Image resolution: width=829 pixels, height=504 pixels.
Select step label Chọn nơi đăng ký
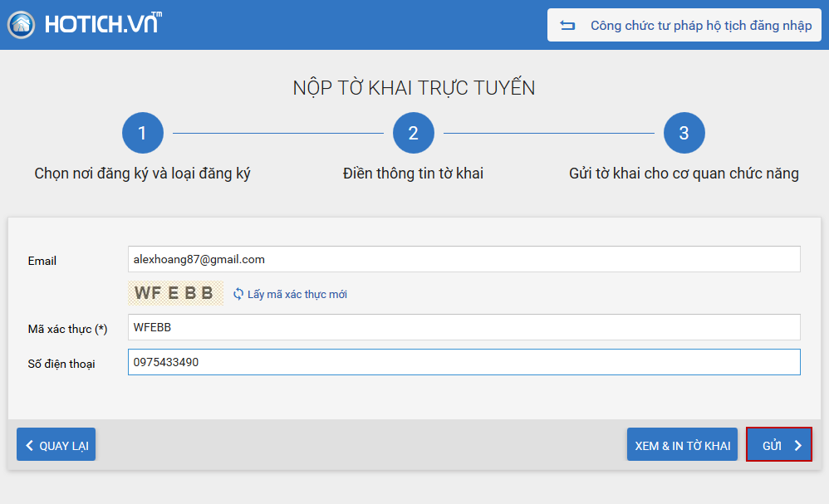142,174
